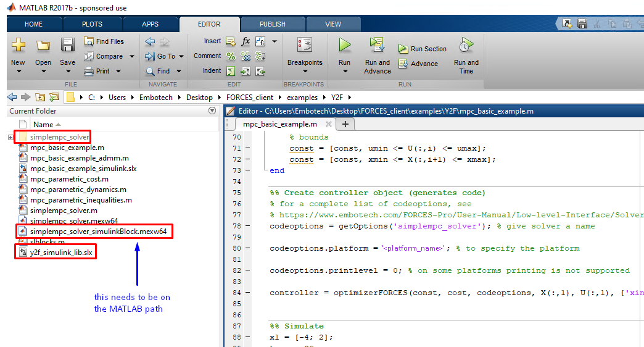The width and height of the screenshot is (644, 347).
Task: Open the Compare dropdown arrow
Action: [x=131, y=56]
